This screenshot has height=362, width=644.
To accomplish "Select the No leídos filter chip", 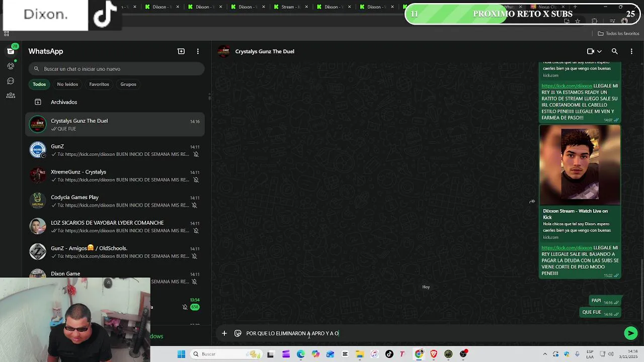I will pos(67,84).
